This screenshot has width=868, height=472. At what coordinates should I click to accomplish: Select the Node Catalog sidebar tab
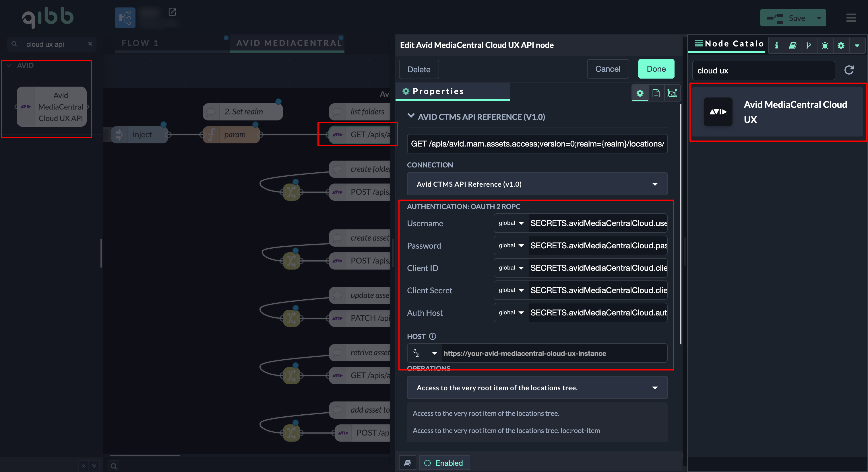tap(729, 44)
